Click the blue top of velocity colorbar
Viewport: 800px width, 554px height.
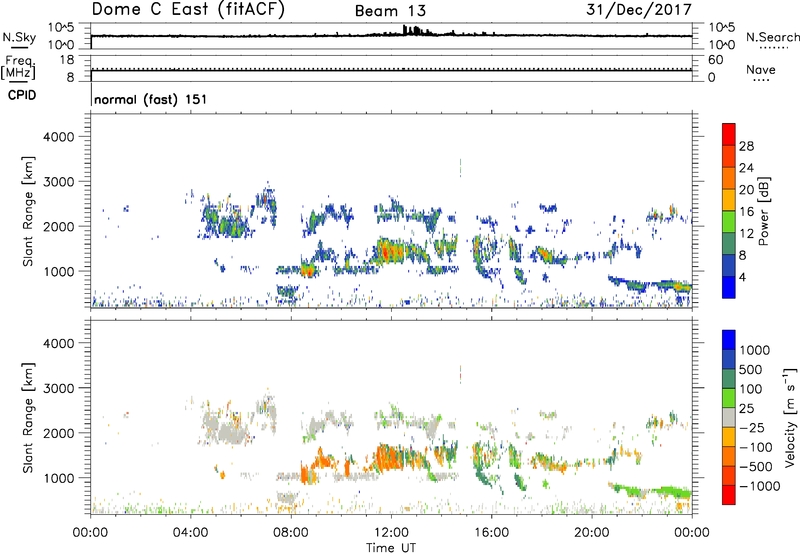[729, 340]
